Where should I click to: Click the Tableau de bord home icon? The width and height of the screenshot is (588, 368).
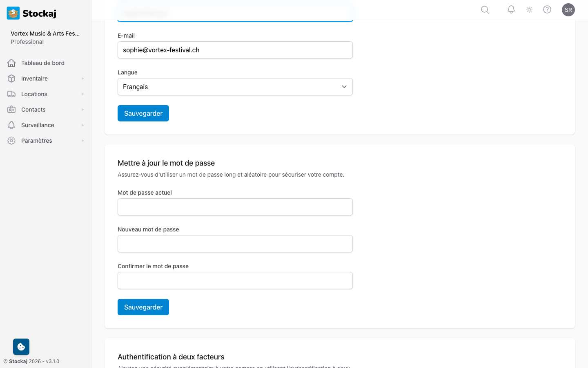point(11,63)
